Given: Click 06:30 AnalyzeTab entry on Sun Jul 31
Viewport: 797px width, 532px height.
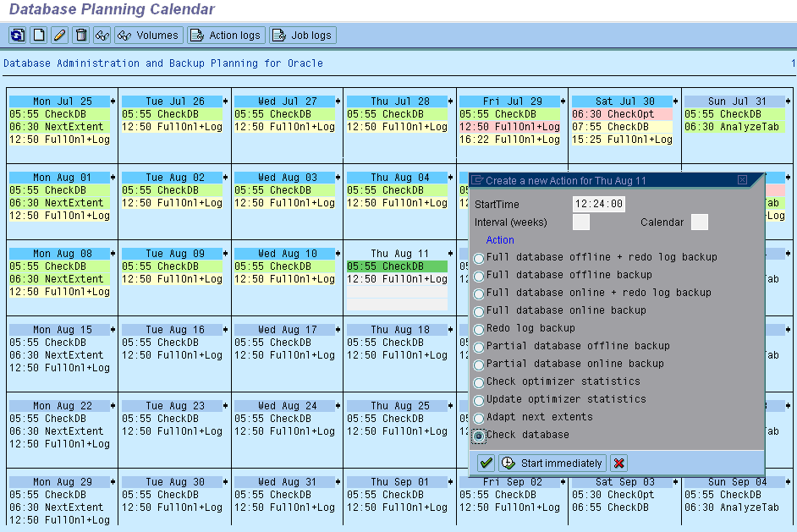Looking at the screenshot, I should (x=734, y=127).
